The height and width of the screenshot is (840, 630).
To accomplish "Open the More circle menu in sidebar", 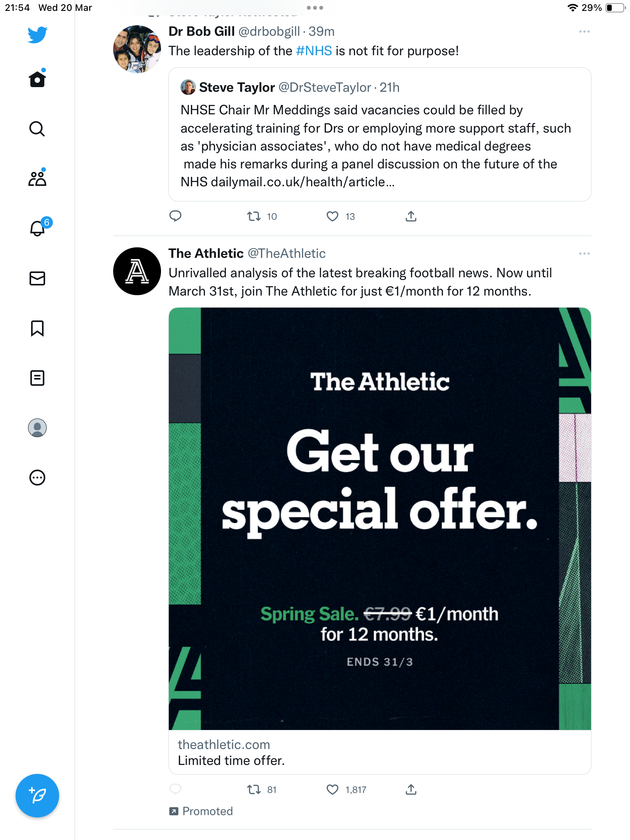I will [37, 478].
